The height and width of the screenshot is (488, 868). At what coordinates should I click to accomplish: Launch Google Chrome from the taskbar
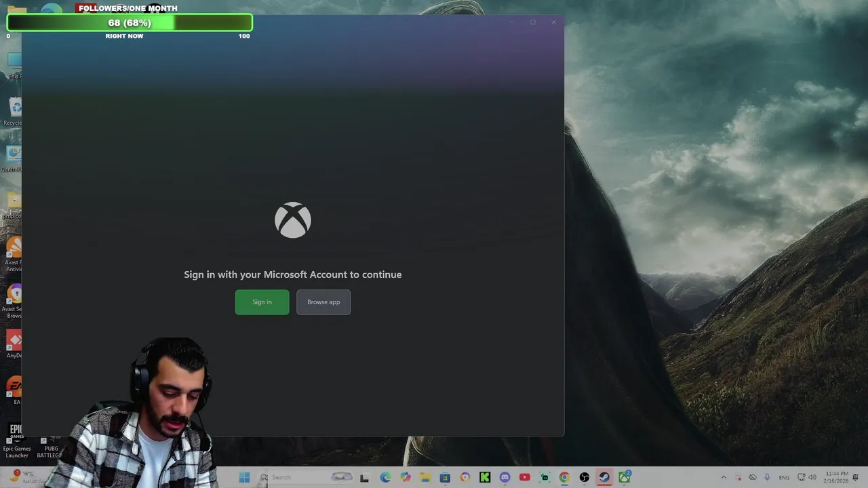pyautogui.click(x=564, y=477)
